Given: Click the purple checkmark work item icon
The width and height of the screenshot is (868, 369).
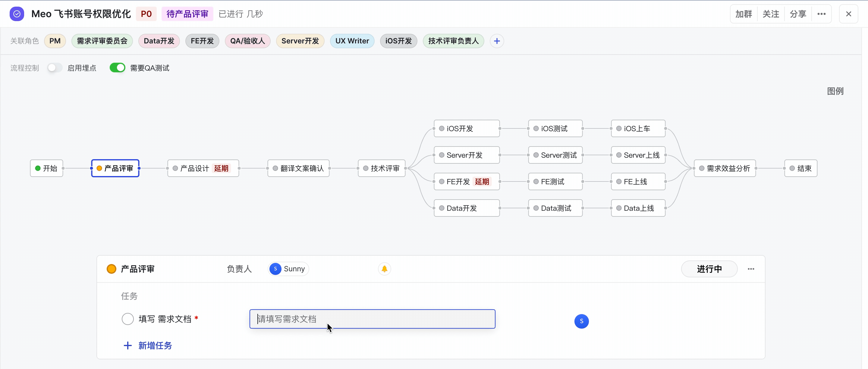Looking at the screenshot, I should point(17,14).
